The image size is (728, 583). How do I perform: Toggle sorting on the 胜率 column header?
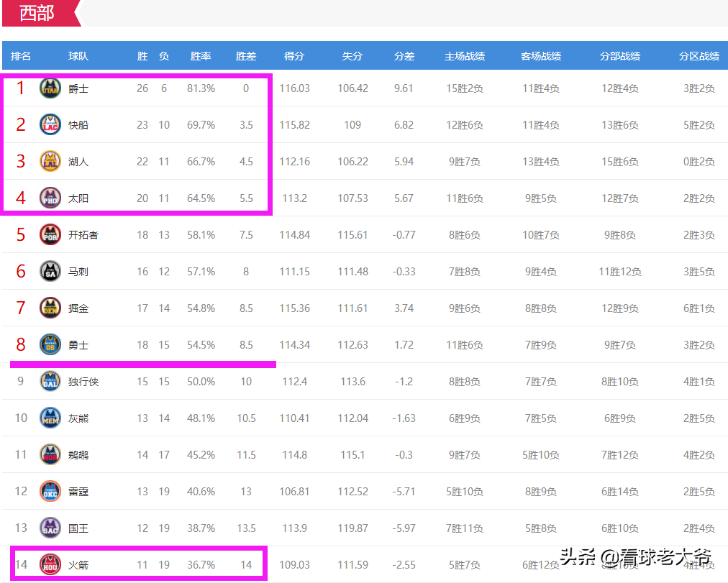coord(201,55)
